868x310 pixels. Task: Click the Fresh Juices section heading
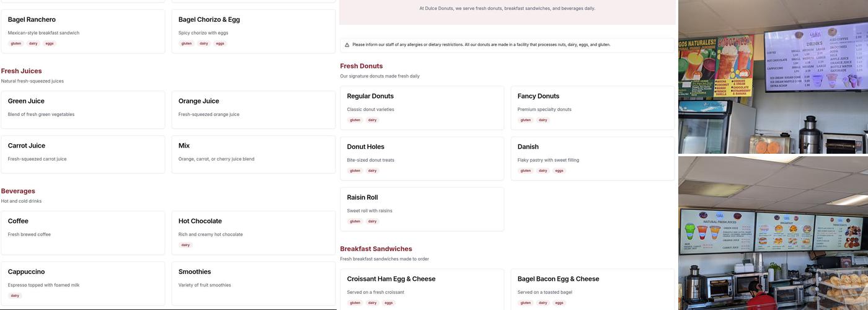[x=22, y=71]
